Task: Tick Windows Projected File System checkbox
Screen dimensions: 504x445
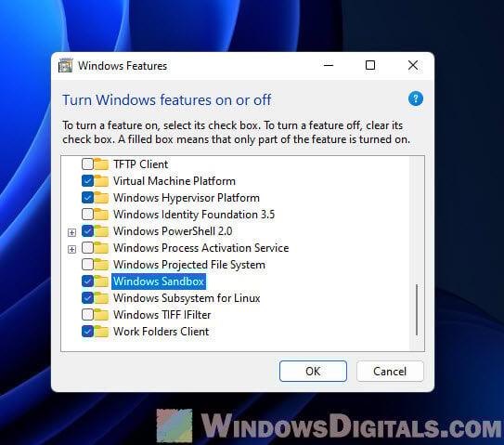Action: [x=87, y=265]
